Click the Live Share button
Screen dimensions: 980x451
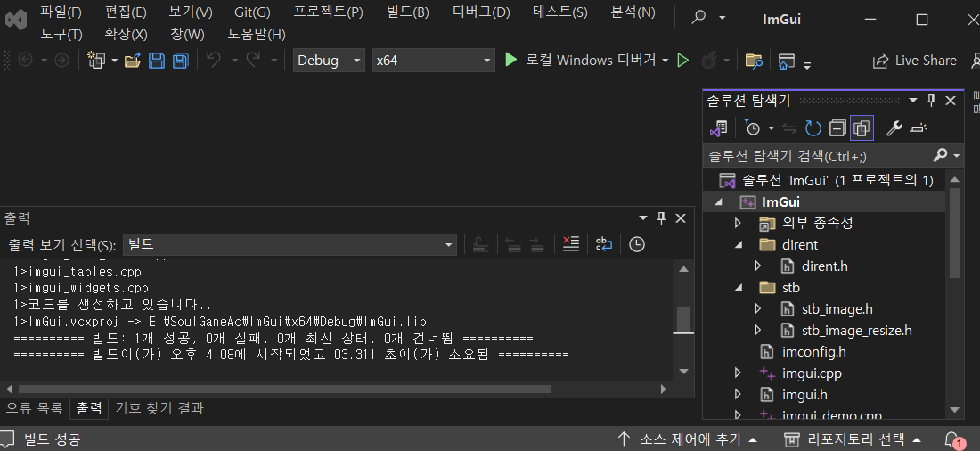pos(916,61)
